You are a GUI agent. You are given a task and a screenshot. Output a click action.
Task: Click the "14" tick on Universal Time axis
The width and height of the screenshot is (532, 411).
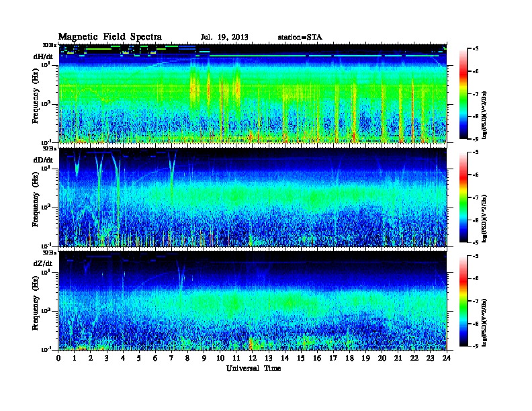coord(285,358)
